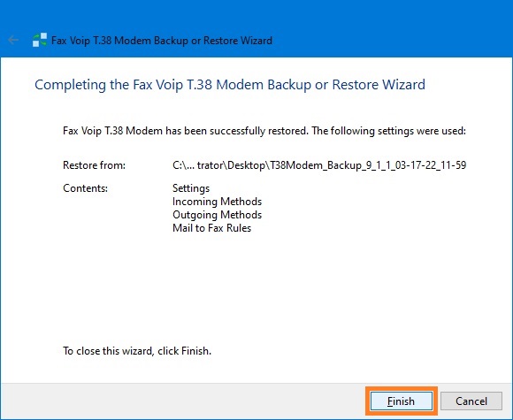Click the 'Mail to Fax Rules' entry
The height and width of the screenshot is (420, 513).
(211, 228)
